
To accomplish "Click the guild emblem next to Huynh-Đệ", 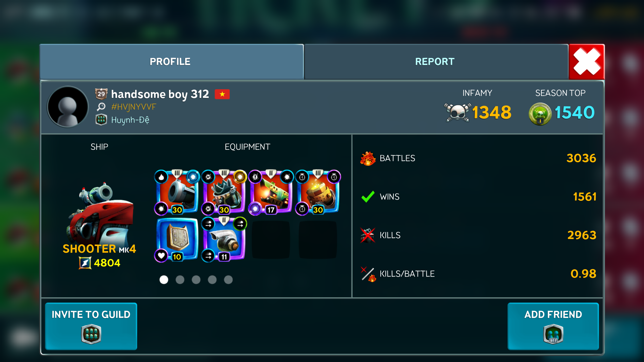I will click(x=101, y=120).
